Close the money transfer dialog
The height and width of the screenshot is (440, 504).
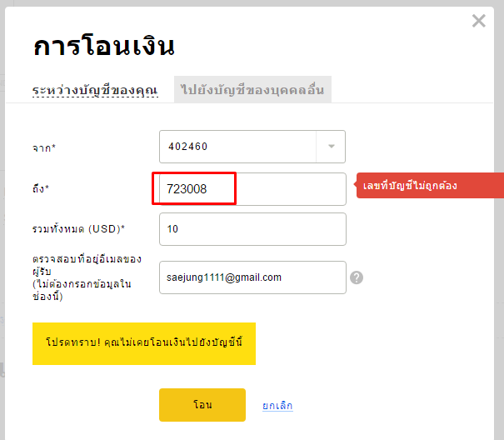coord(479,21)
